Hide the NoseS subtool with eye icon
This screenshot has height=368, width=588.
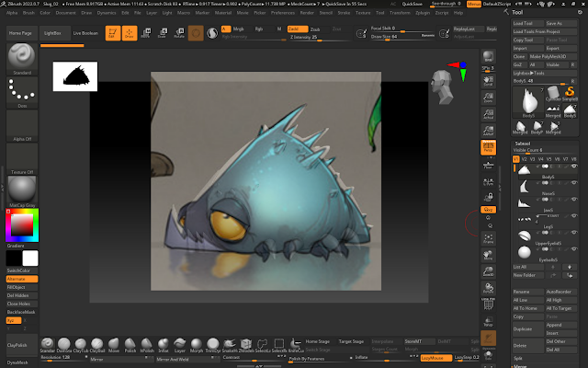[573, 183]
